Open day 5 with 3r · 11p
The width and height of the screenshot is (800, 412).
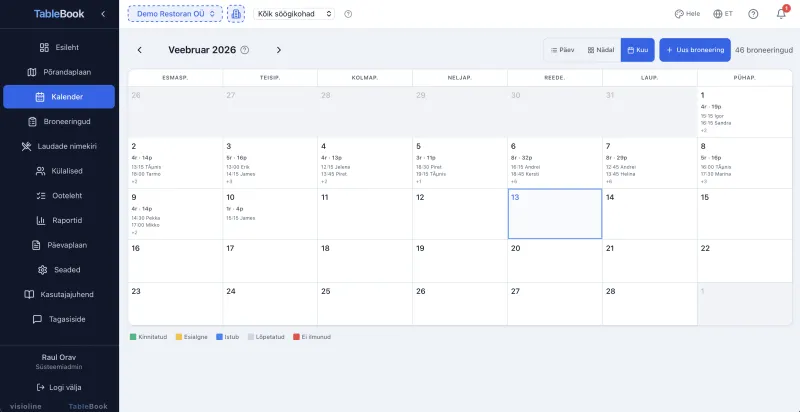tap(460, 163)
